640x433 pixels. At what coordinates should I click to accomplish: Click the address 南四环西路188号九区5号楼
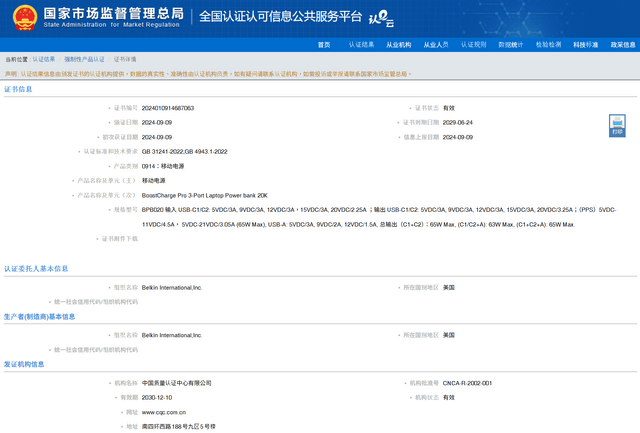coord(178,427)
